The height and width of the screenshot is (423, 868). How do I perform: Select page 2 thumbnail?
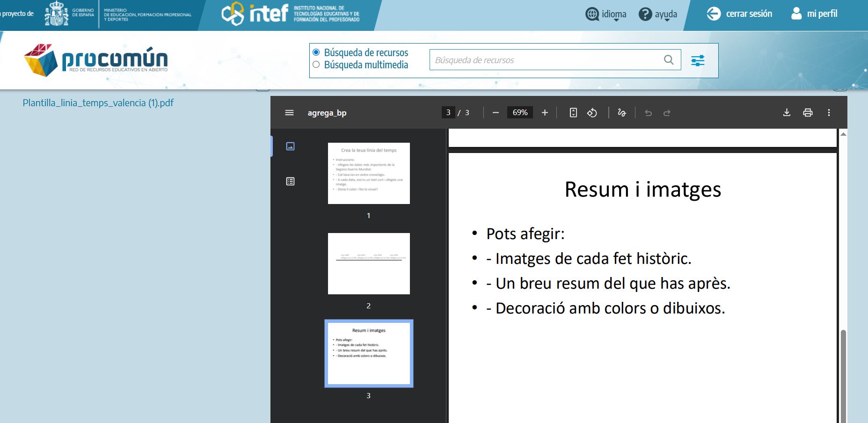(369, 263)
